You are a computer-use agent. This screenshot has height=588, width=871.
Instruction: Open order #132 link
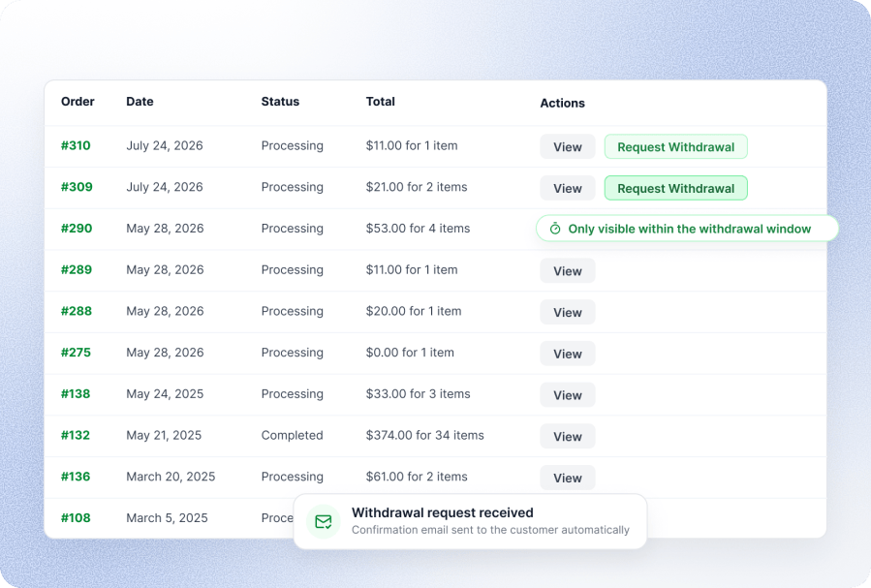pyautogui.click(x=76, y=435)
